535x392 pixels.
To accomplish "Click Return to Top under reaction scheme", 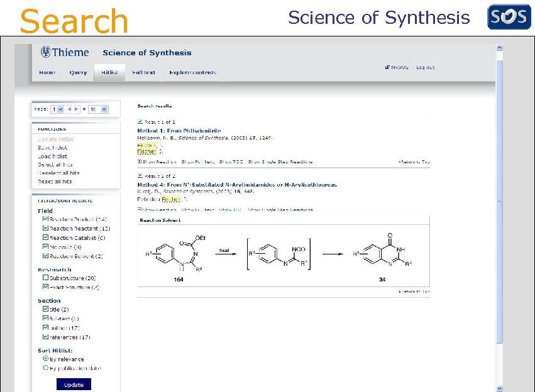I will [414, 291].
